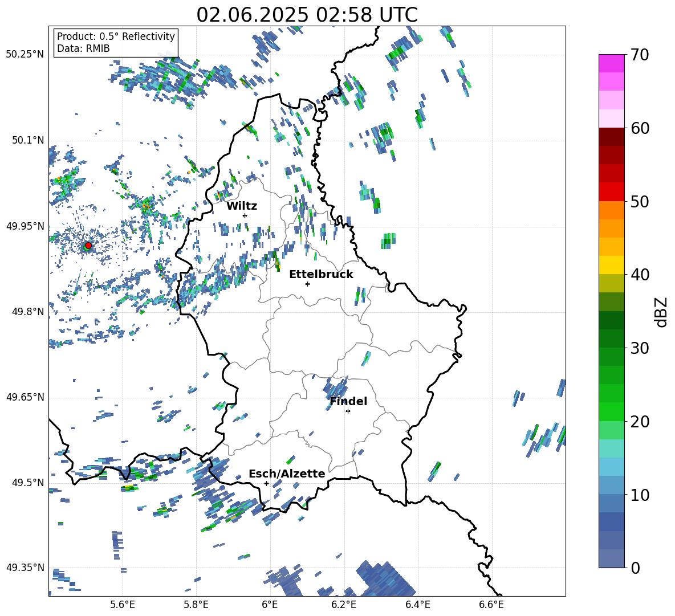Click the colorbar tick label 20

pos(640,421)
